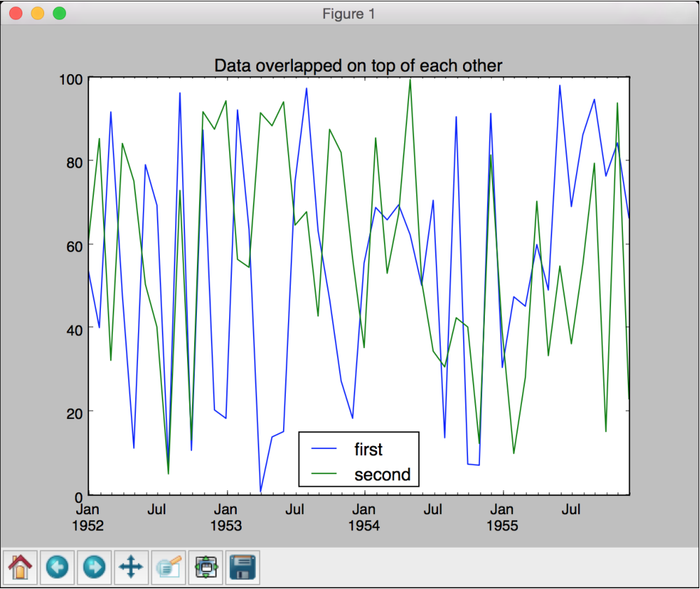This screenshot has height=589, width=700.
Task: Open the Configure subplots dialog
Action: (x=205, y=567)
